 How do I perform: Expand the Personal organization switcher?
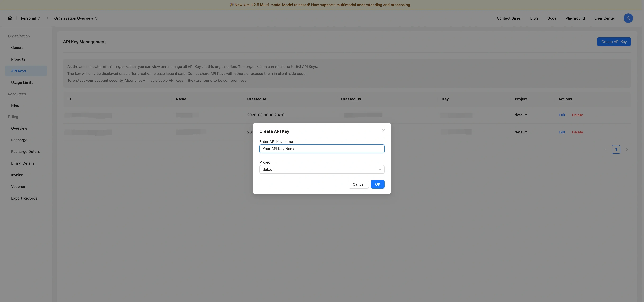pyautogui.click(x=30, y=18)
